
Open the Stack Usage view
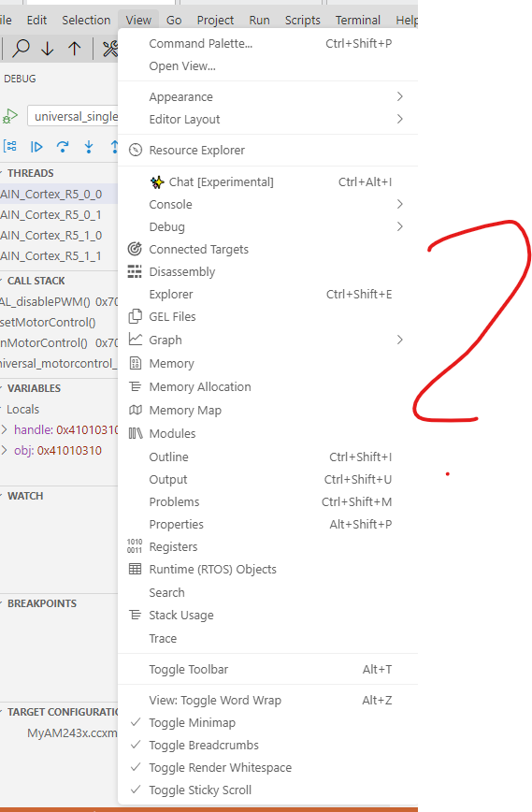(x=267, y=616)
